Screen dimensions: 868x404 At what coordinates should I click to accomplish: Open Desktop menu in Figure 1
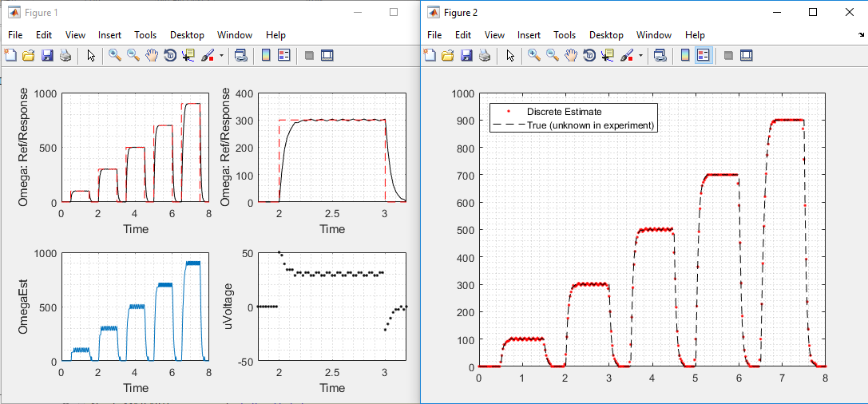coord(187,35)
